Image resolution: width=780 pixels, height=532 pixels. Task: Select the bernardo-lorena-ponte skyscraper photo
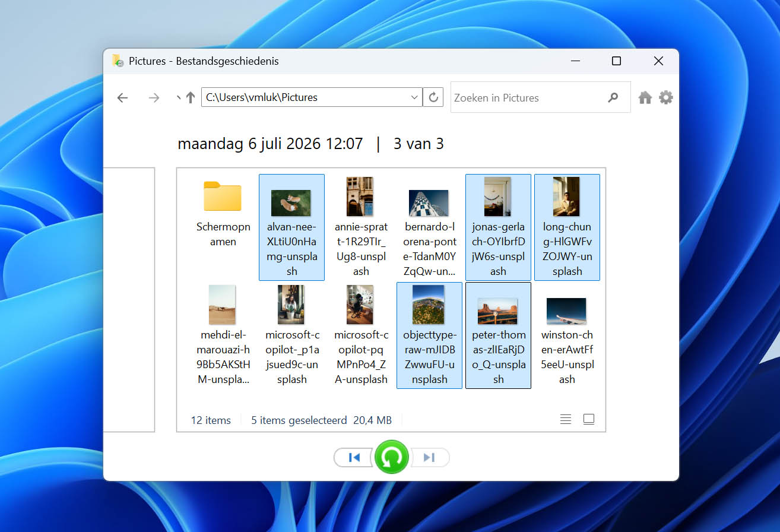click(x=429, y=227)
